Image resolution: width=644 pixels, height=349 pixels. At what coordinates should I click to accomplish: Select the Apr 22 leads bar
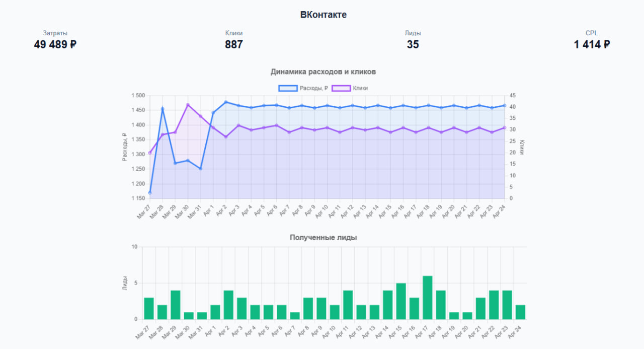[494, 305]
